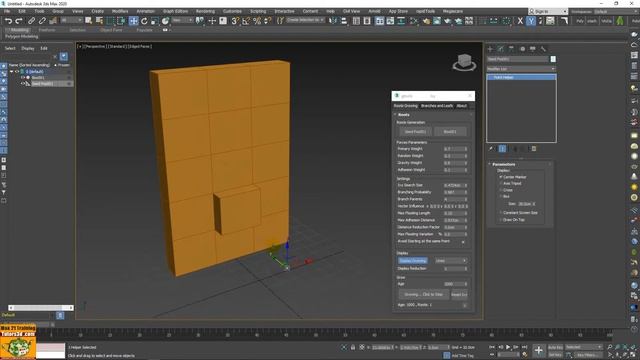Open the Sign In dropdown
This screenshot has height=360, width=640.
[x=548, y=11]
